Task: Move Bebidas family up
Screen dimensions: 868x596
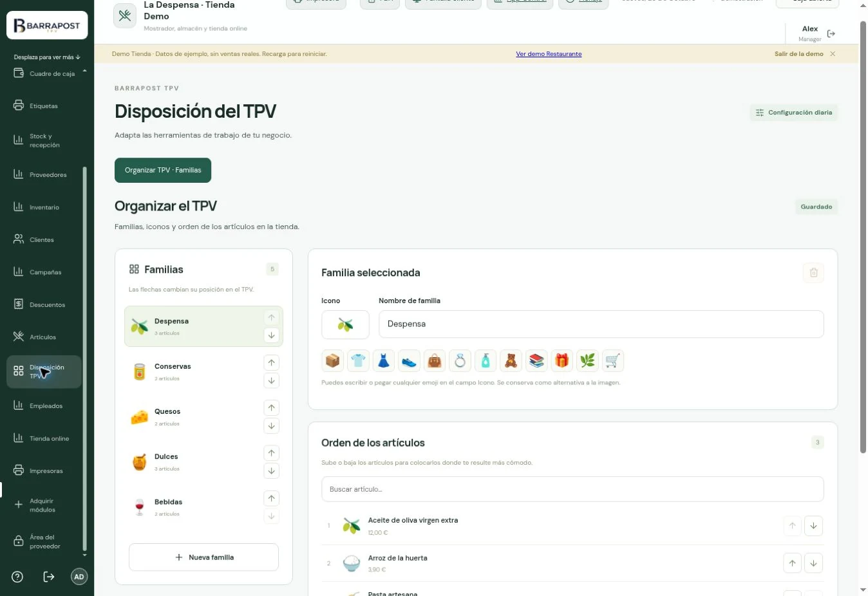Action: [272, 498]
